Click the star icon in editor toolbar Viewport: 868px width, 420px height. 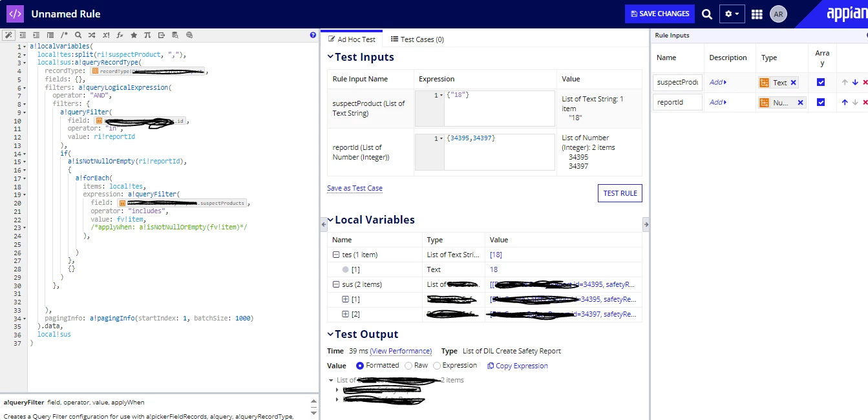click(134, 35)
